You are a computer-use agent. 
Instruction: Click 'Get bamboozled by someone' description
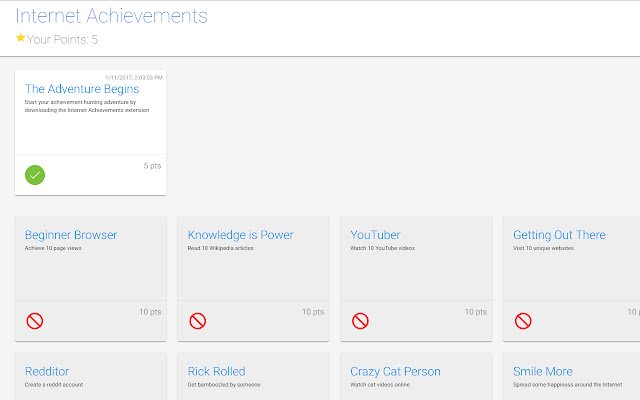pos(224,384)
